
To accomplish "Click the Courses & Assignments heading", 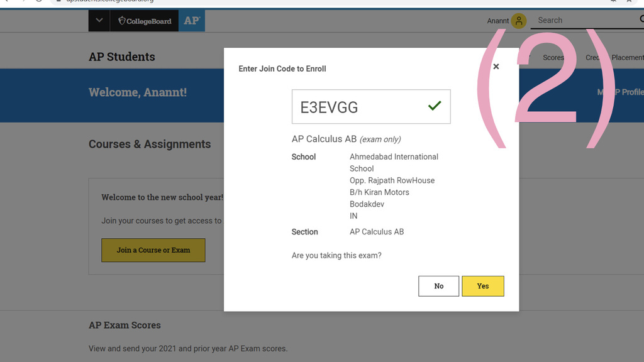I will [150, 144].
